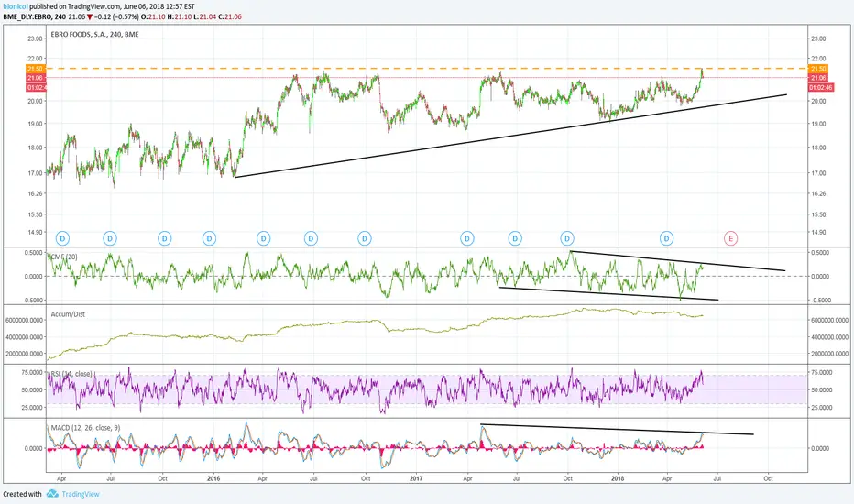Click the 16.26 label on the left price axis

[36, 193]
